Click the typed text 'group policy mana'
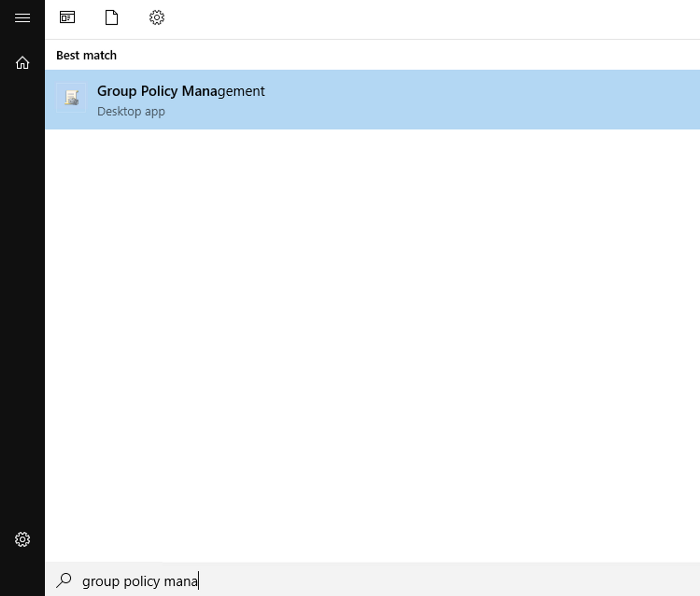700x596 pixels. (x=140, y=581)
